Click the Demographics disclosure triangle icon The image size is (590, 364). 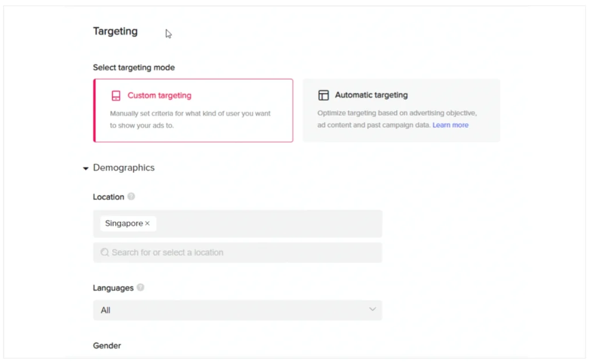coord(85,168)
